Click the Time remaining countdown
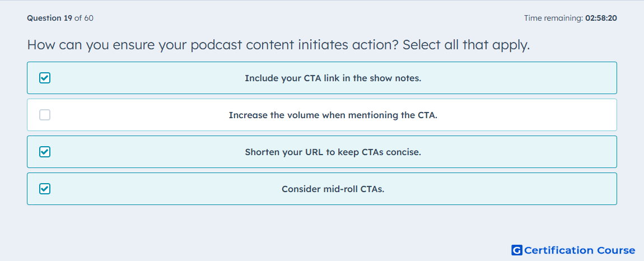644x261 pixels. click(x=571, y=18)
